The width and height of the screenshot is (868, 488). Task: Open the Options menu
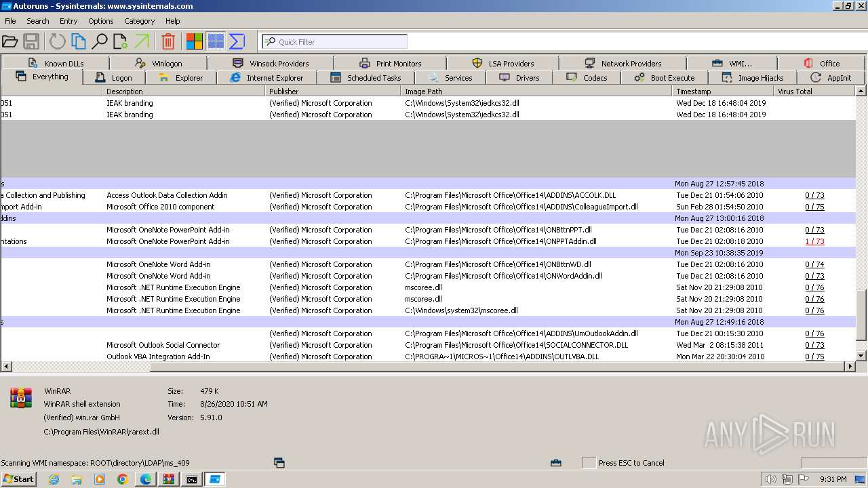[100, 21]
